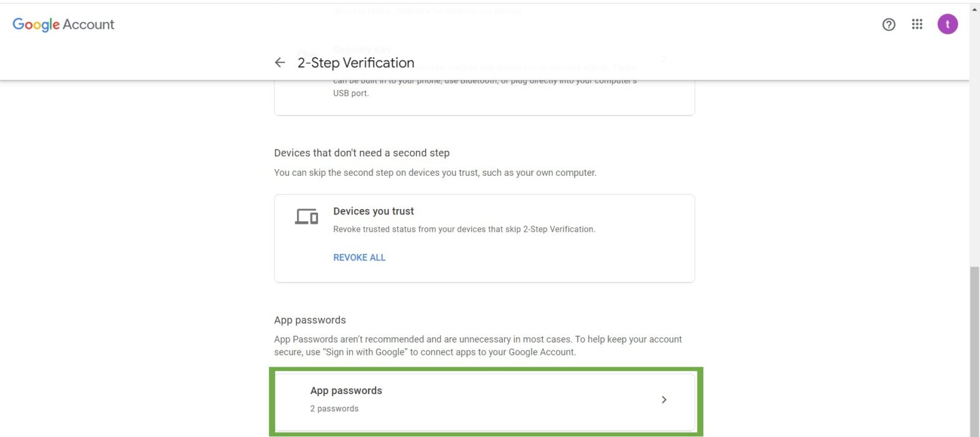Open the Google apps grid launcher
This screenshot has width=980, height=437.
coord(917,25)
